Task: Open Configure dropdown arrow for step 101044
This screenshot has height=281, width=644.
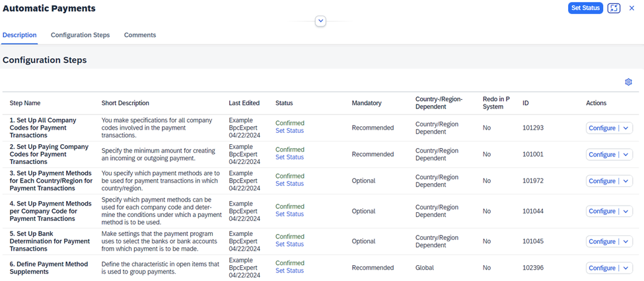Action: [626, 211]
